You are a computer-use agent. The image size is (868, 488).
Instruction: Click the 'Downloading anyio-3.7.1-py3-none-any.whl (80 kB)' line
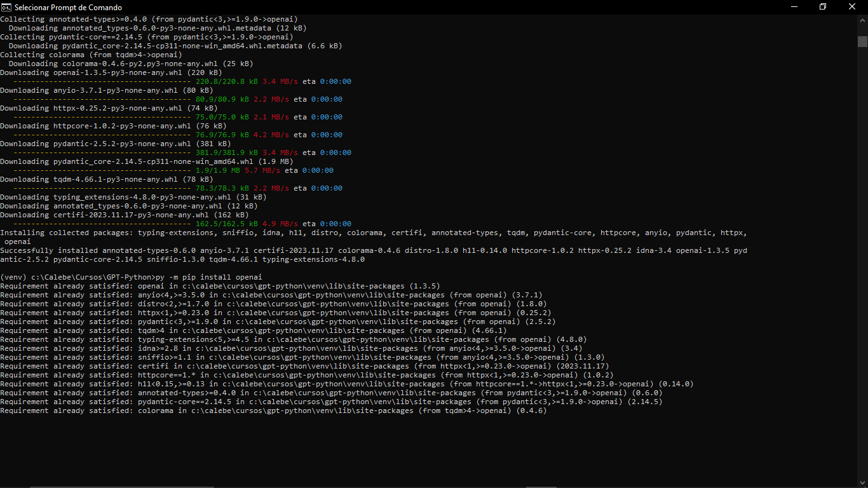(106, 90)
